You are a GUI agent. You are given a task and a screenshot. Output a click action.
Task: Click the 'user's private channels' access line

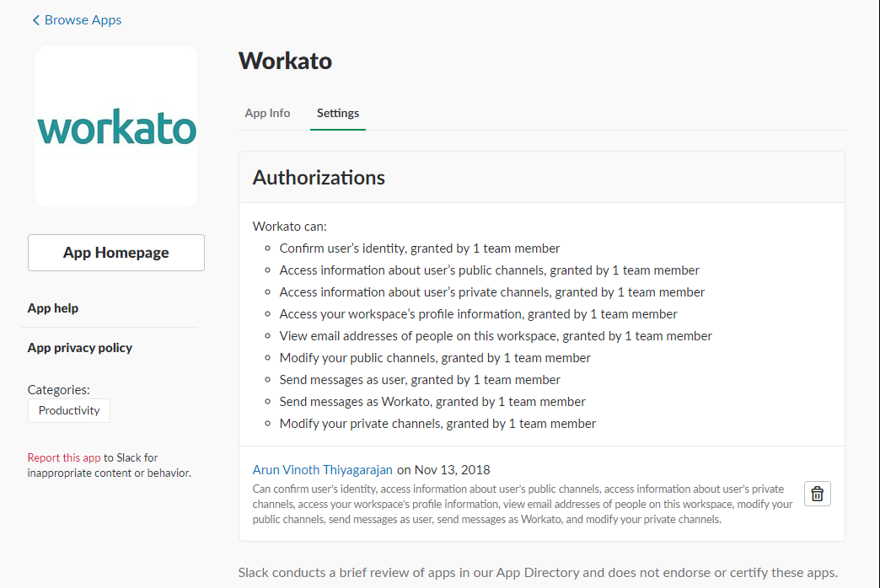(x=492, y=292)
